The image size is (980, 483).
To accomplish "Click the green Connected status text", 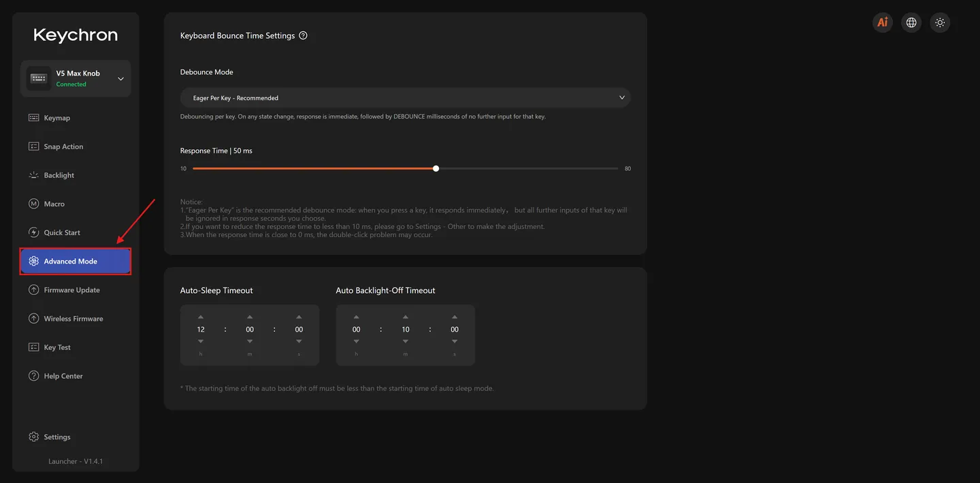I will click(71, 84).
